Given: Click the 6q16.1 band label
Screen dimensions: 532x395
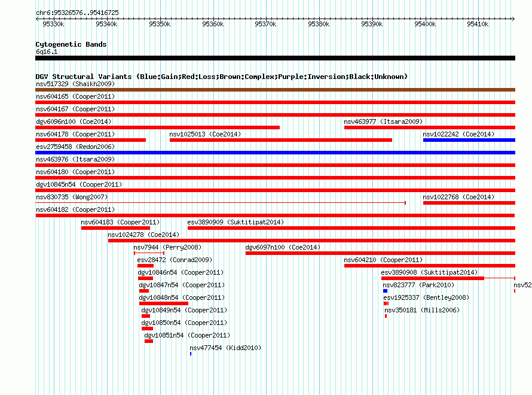Looking at the screenshot, I should (47, 51).
